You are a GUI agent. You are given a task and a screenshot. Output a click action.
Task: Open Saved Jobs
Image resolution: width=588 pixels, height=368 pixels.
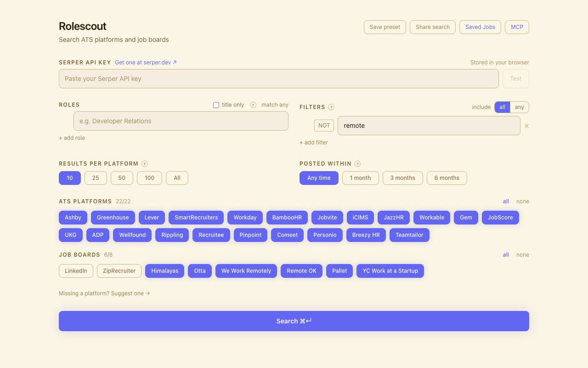[480, 27]
